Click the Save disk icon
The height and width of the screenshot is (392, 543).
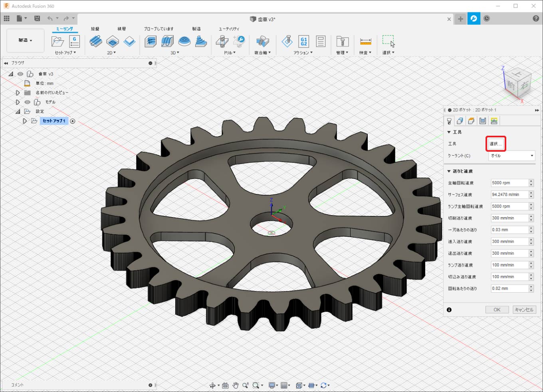37,18
